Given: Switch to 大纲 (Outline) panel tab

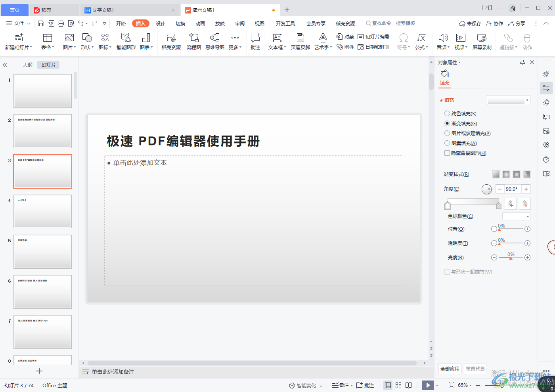Looking at the screenshot, I should [x=28, y=65].
